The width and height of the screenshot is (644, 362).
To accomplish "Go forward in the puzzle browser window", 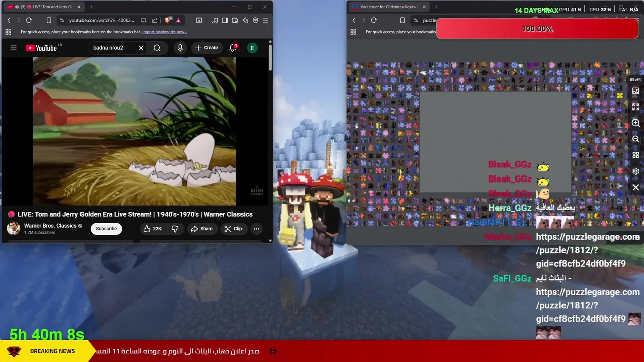I will pyautogui.click(x=364, y=20).
